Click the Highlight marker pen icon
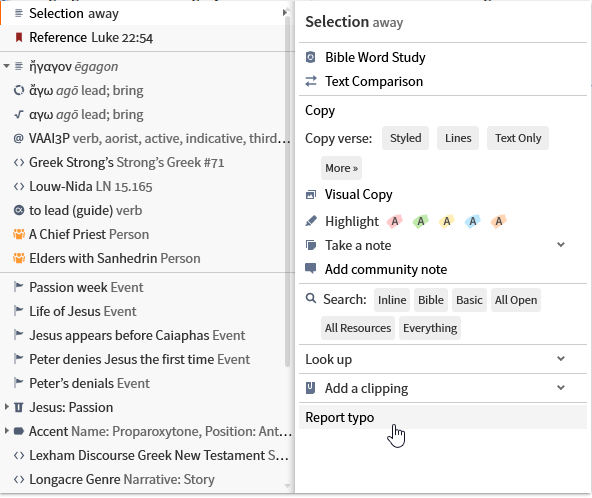The height and width of the screenshot is (498, 592). (x=311, y=221)
